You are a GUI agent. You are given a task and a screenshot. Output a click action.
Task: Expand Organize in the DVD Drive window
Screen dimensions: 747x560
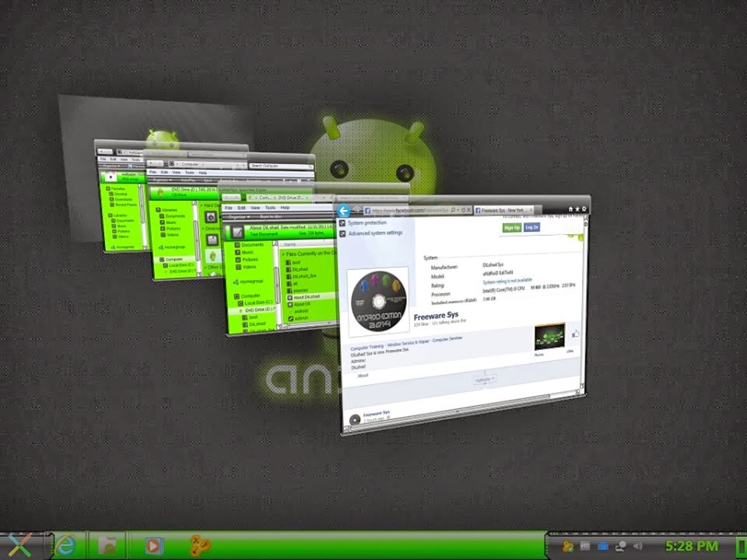[239, 217]
